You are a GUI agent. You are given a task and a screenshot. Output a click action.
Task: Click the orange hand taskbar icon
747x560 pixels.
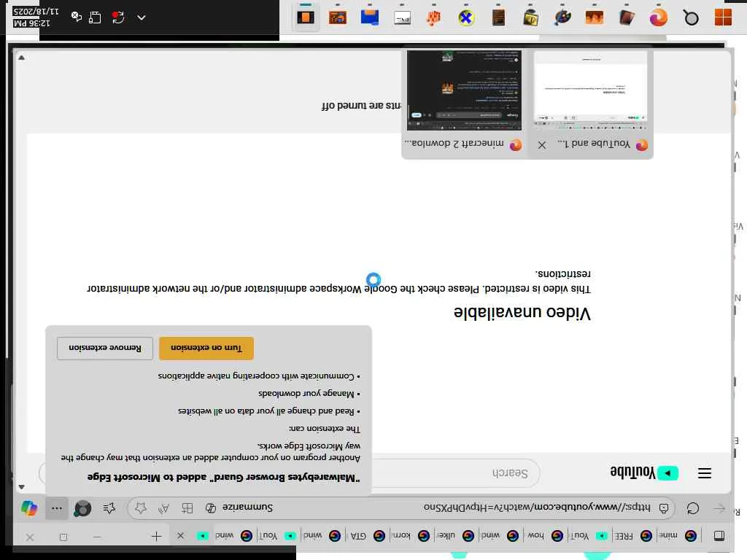433,17
